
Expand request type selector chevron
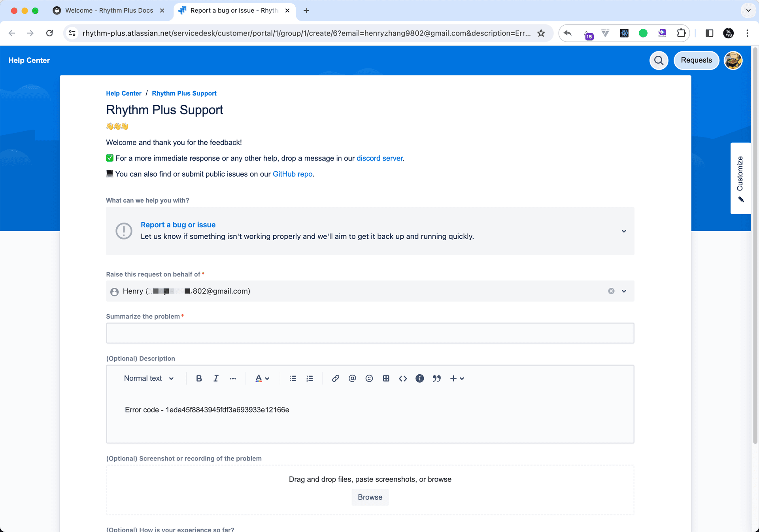coord(624,231)
